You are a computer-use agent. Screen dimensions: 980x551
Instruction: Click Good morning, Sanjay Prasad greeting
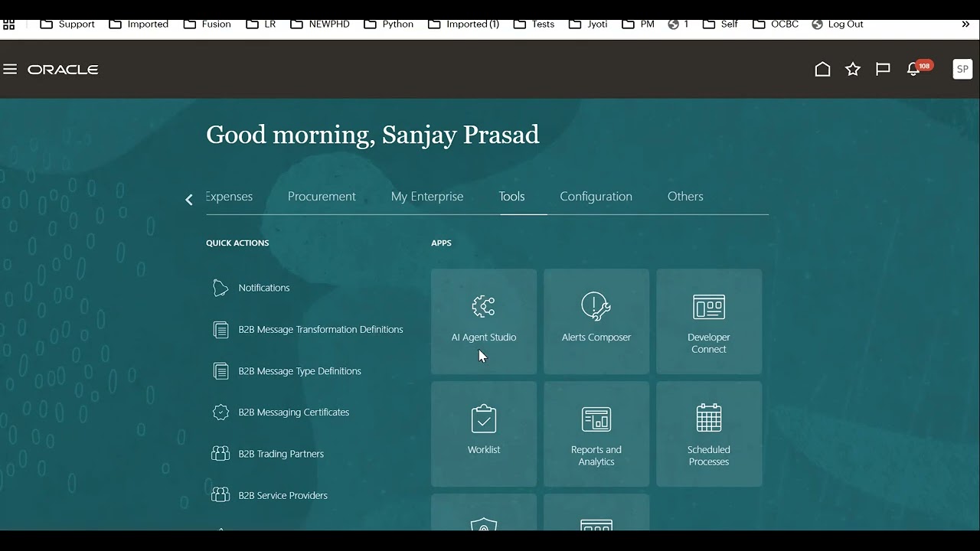pyautogui.click(x=373, y=135)
